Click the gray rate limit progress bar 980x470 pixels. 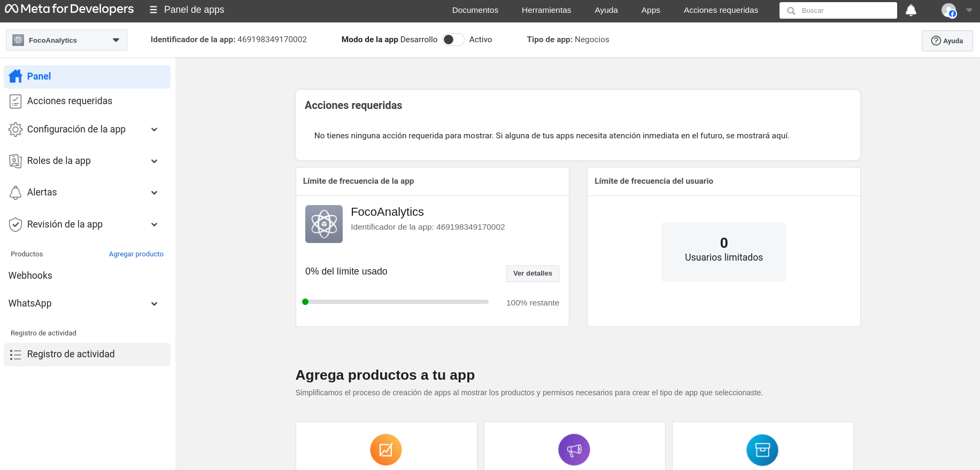click(x=396, y=302)
